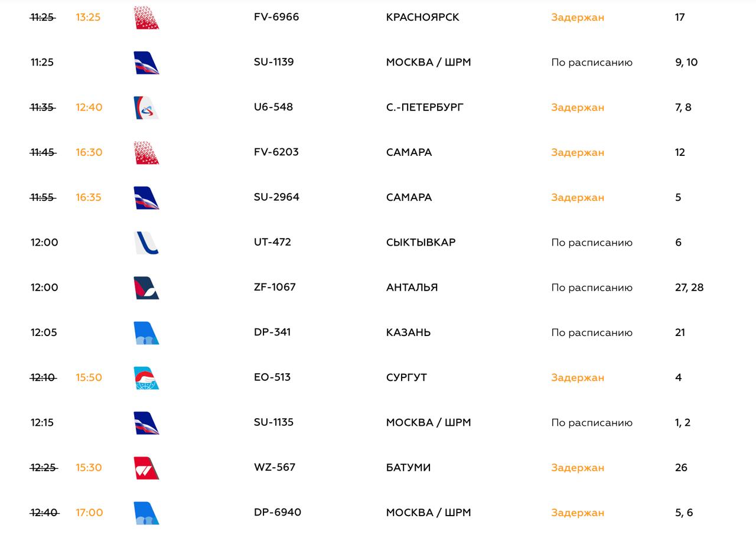Click the airline logo for flight EO-513
The width and height of the screenshot is (756, 538).
(x=146, y=378)
